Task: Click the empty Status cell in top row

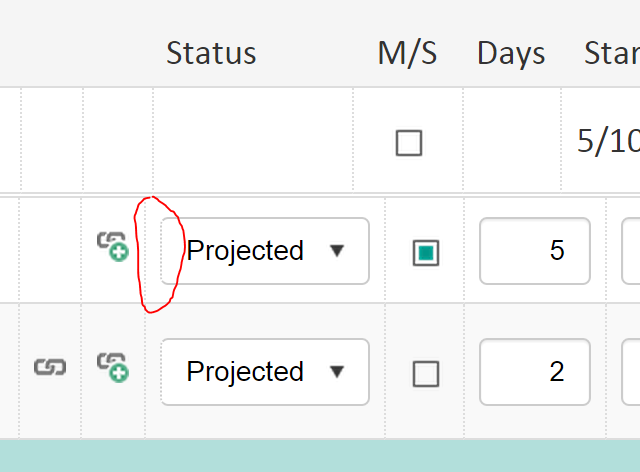Action: (253, 141)
